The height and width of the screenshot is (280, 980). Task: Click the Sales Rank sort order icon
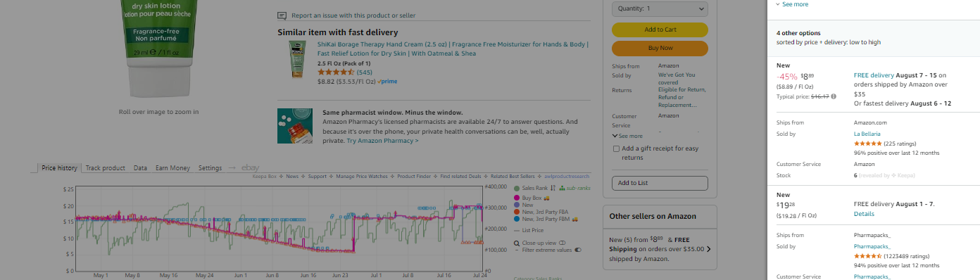pyautogui.click(x=553, y=189)
